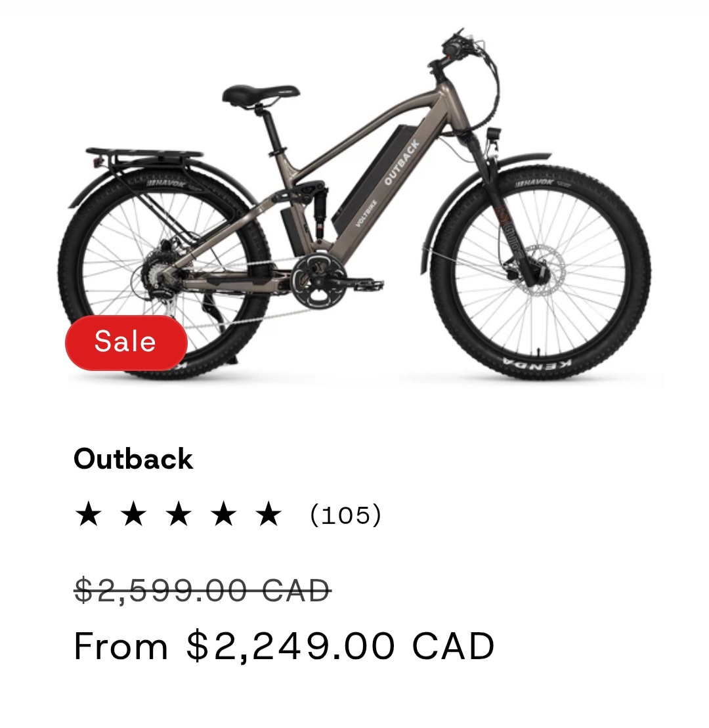Click the first rating star
Viewport: 709px width, 728px height.
[89, 514]
